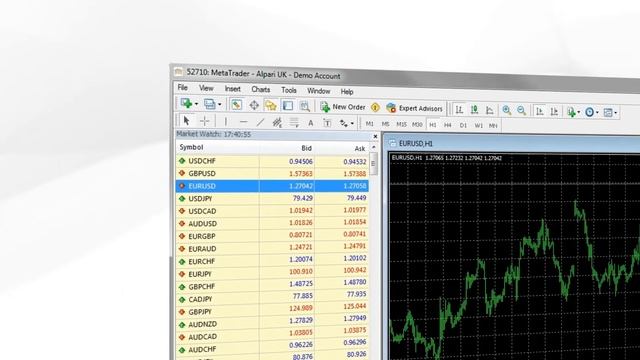
Task: Select the Text 'A' tool
Action: click(311, 122)
